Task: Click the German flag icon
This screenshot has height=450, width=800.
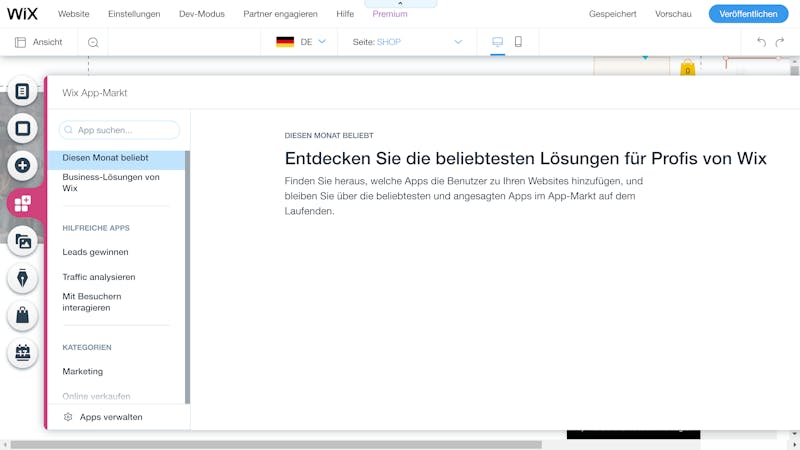Action: tap(285, 42)
